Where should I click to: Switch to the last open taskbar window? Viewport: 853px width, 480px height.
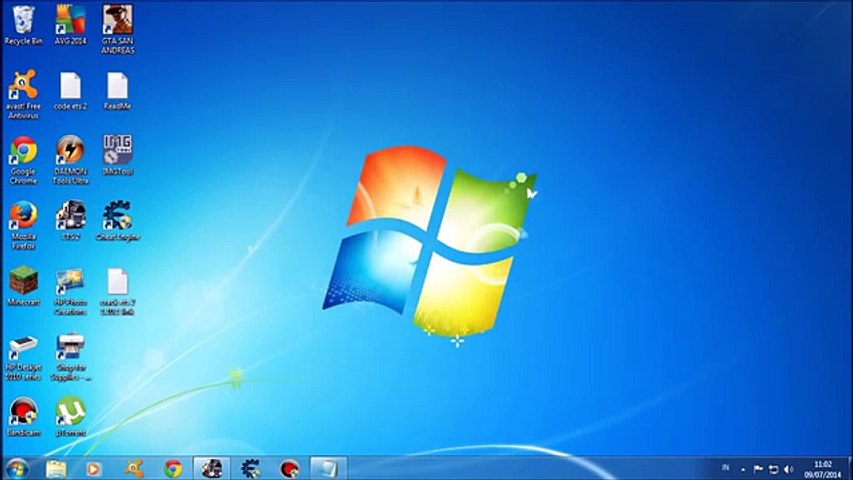(329, 469)
